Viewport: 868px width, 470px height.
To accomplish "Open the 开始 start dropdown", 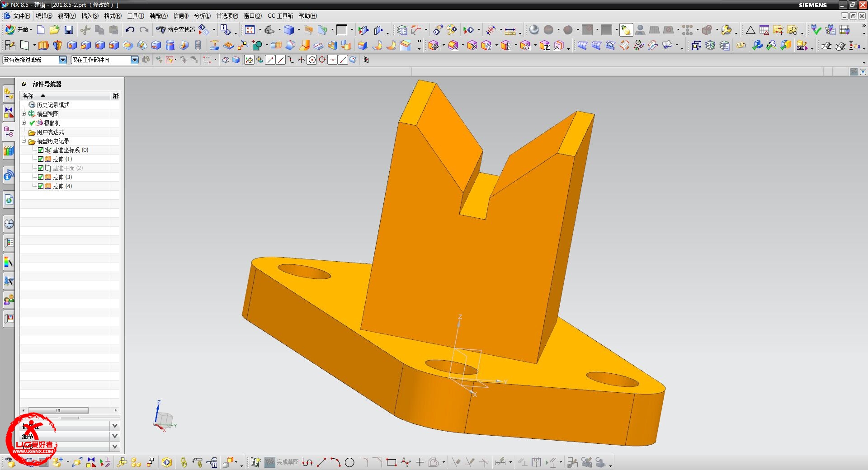I will pyautogui.click(x=19, y=30).
